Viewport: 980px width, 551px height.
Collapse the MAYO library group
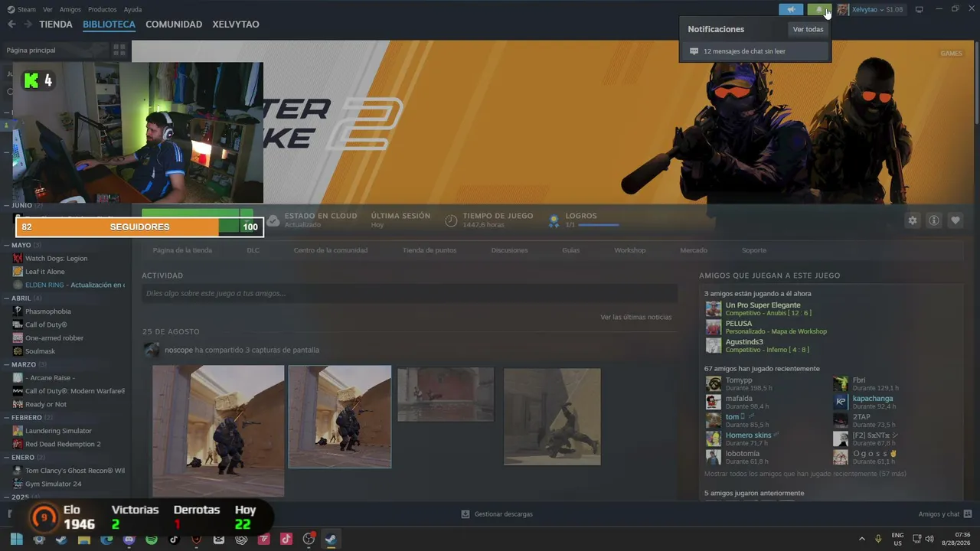point(6,245)
